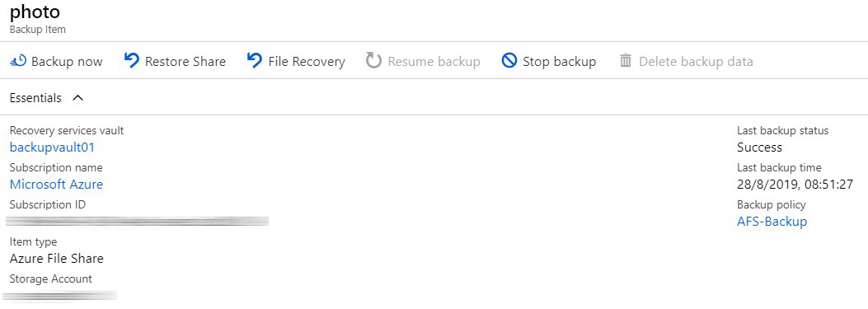Click the Stop backup prohibition icon

point(509,61)
